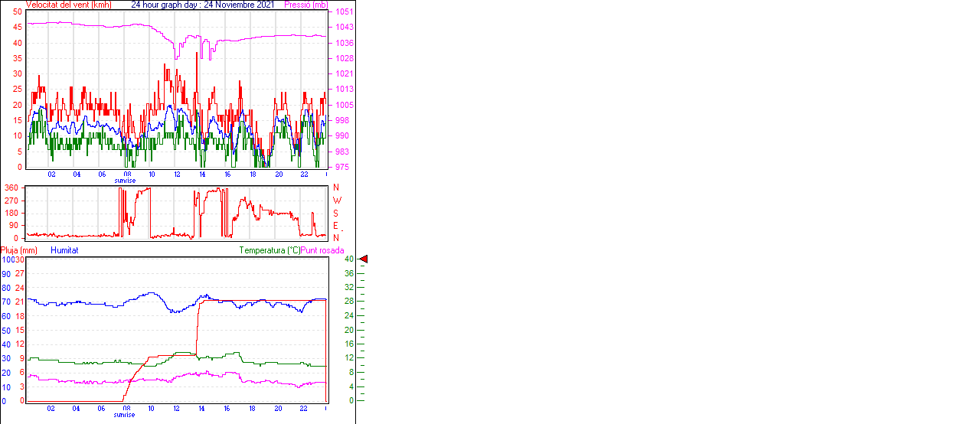This screenshot has width=980, height=424.
Task: Click the 50 value on wind speed axis
Action: point(17,12)
